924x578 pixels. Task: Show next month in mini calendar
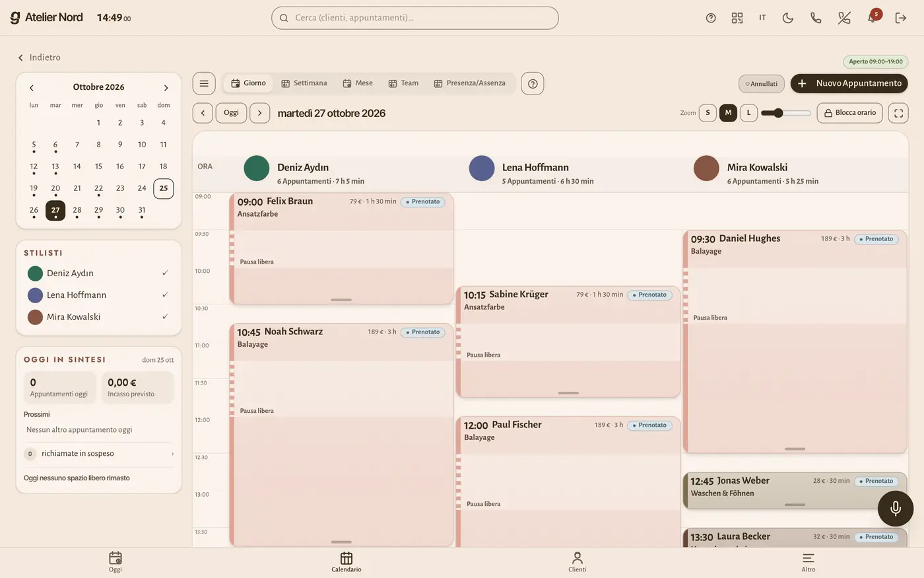click(x=166, y=87)
